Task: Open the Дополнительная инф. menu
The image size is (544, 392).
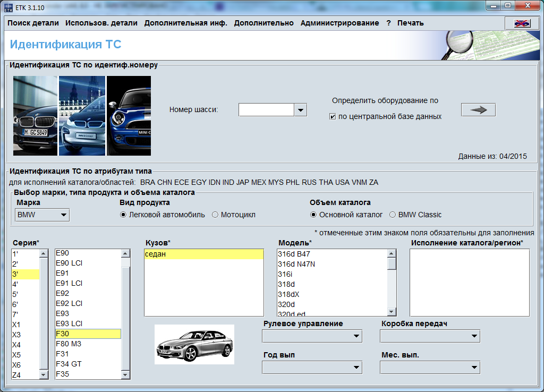Action: [185, 23]
